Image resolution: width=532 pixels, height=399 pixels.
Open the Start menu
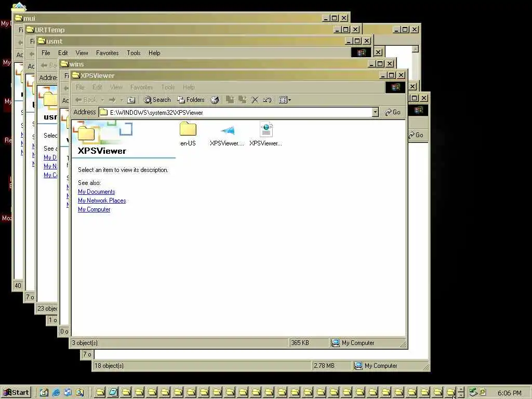16,393
